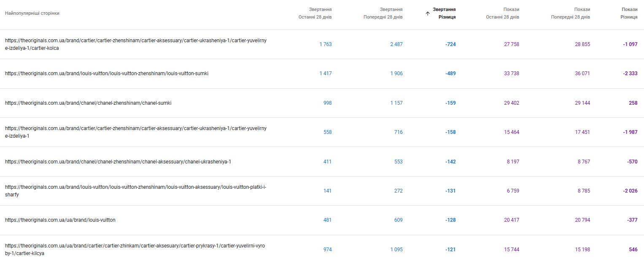Open the chanel-sumki page URL
Image resolution: width=644 pixels, height=261 pixels.
click(88, 103)
